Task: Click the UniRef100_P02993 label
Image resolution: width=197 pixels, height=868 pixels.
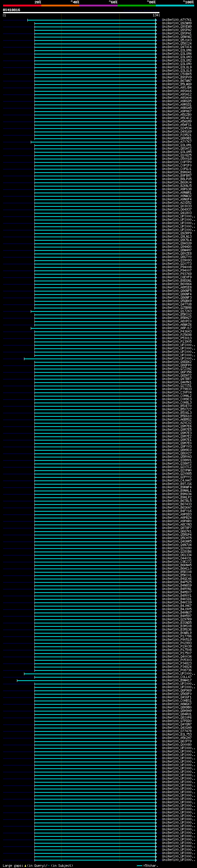Action: pyautogui.click(x=176, y=643)
